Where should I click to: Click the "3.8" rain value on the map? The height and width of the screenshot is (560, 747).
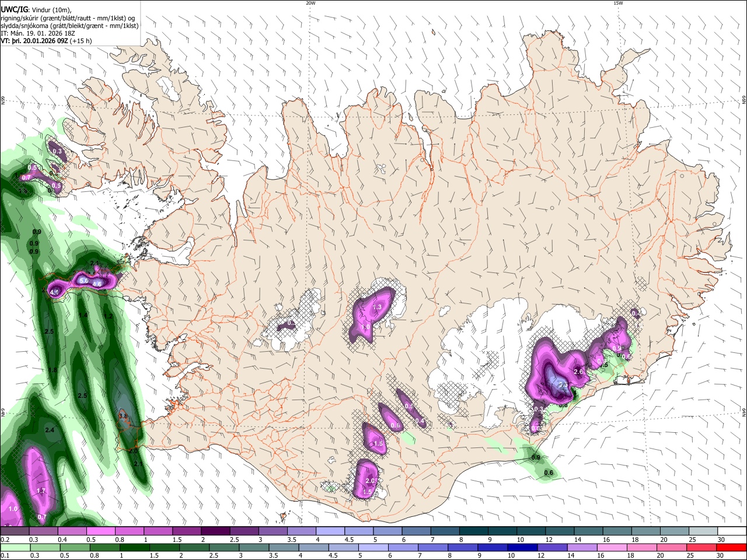(x=123, y=416)
